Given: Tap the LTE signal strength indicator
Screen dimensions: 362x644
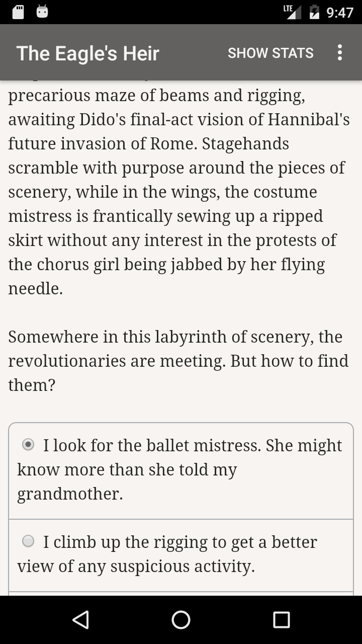Looking at the screenshot, I should [292, 12].
